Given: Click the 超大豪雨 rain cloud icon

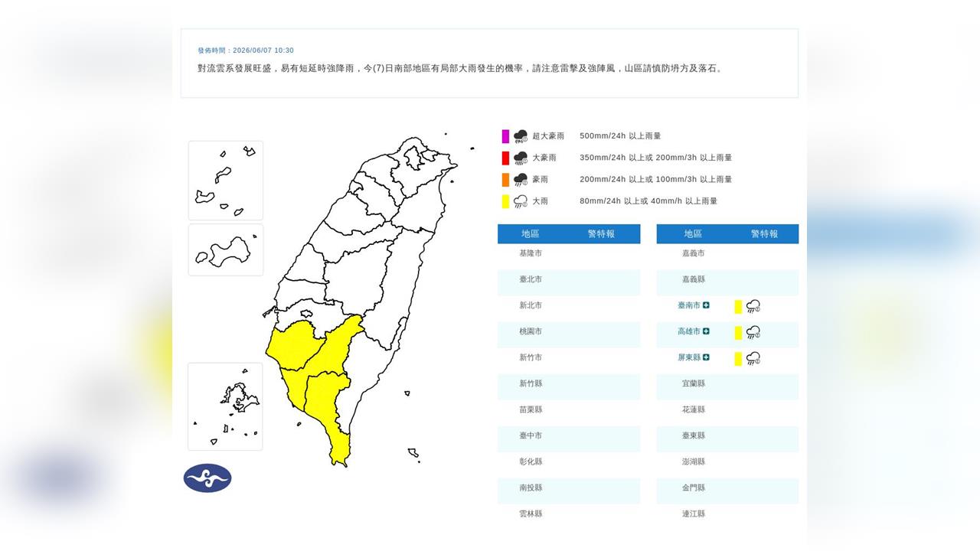Looking at the screenshot, I should point(521,136).
